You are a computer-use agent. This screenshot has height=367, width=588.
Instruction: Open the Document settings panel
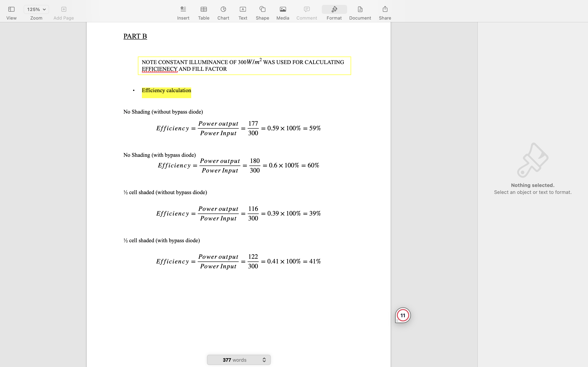360,11
